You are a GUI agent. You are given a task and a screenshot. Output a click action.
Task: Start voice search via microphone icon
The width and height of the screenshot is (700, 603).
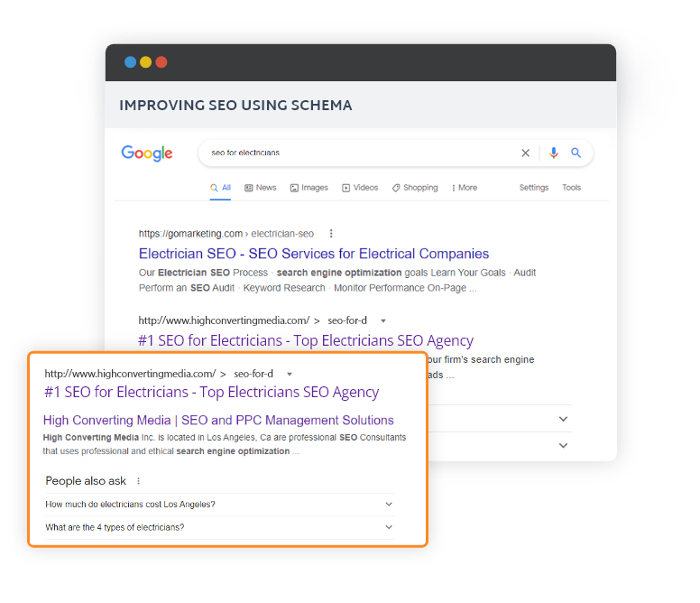[x=554, y=153]
